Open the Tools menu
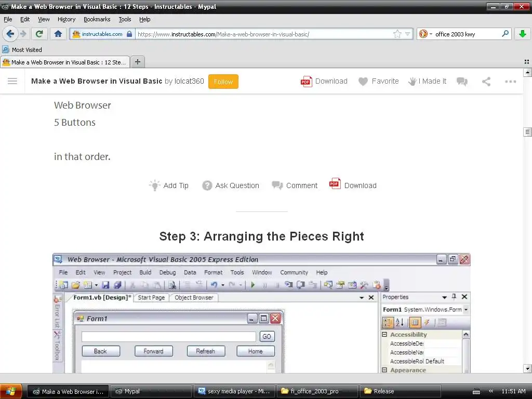The image size is (532, 399). [125, 19]
